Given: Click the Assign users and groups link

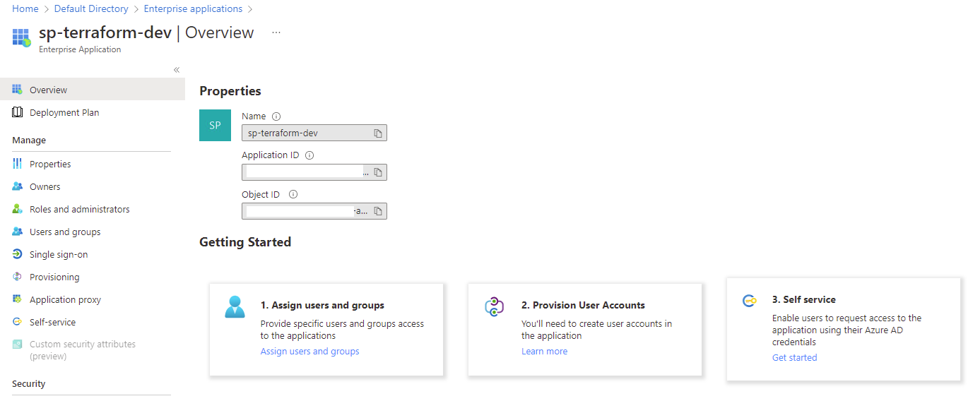Looking at the screenshot, I should [x=309, y=352].
